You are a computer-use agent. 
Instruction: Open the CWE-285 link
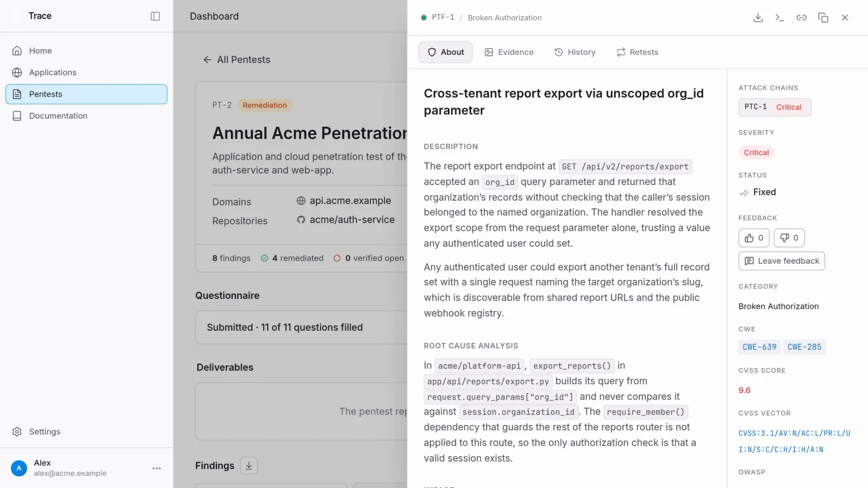[x=804, y=347]
